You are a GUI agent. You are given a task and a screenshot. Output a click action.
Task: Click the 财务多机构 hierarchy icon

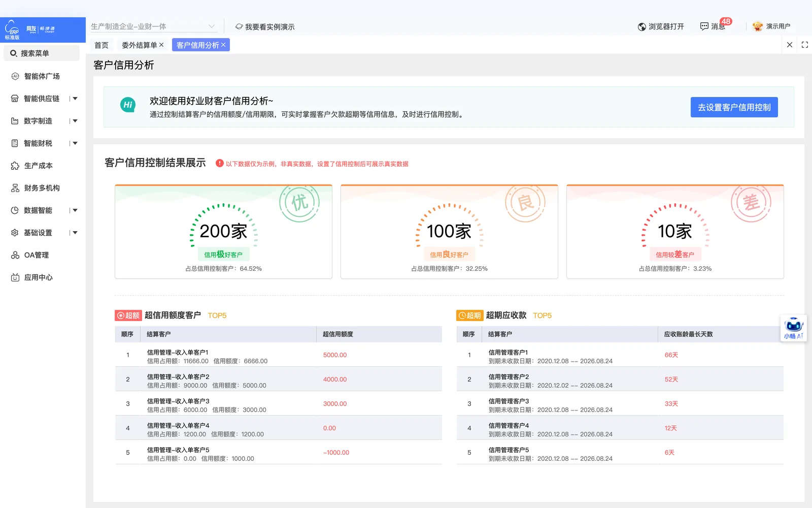point(15,188)
